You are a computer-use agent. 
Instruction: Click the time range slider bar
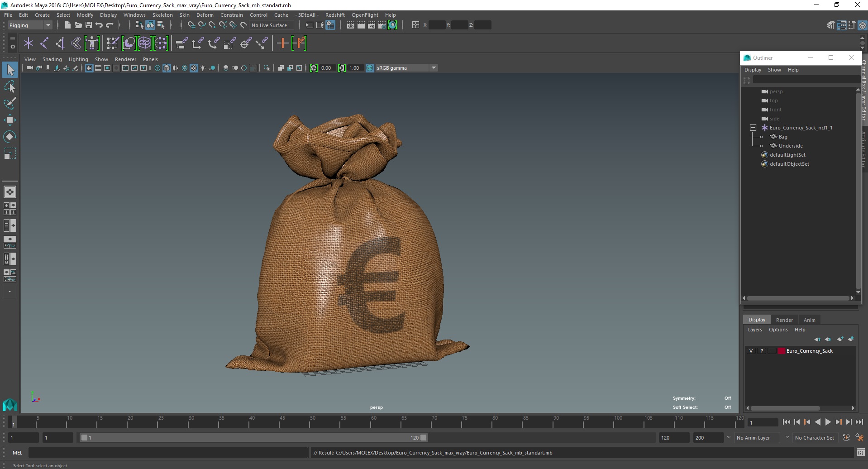pos(254,437)
